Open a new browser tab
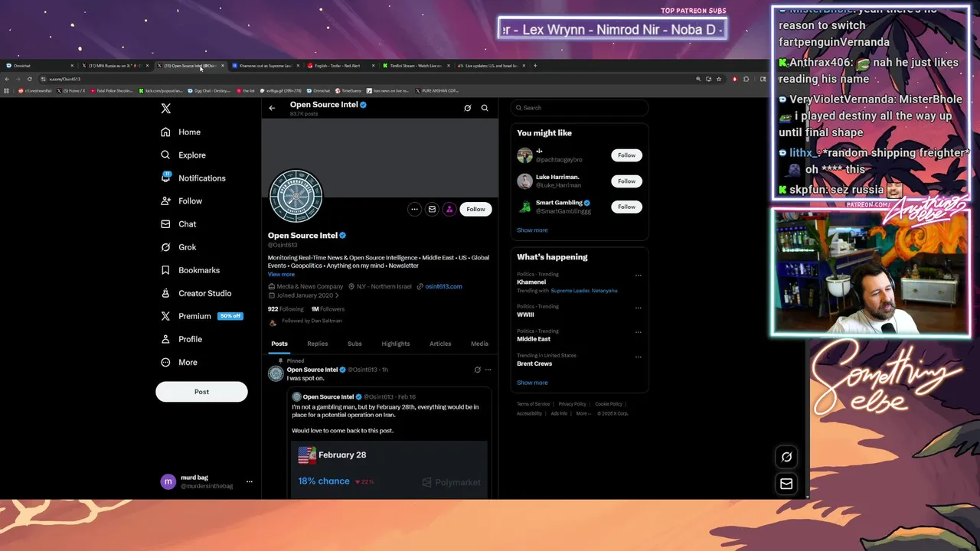The height and width of the screenshot is (551, 980). point(535,66)
